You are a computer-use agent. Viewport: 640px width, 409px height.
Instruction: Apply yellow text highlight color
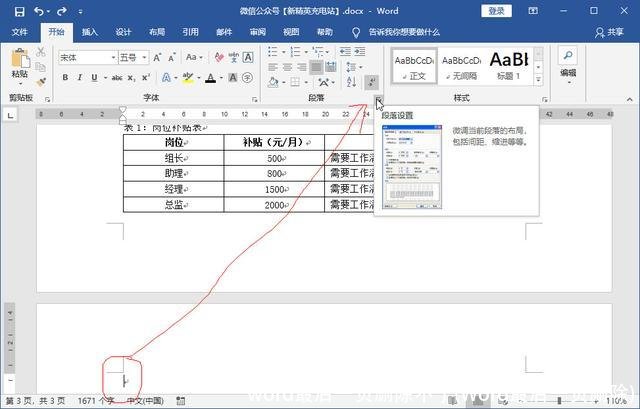(x=188, y=78)
